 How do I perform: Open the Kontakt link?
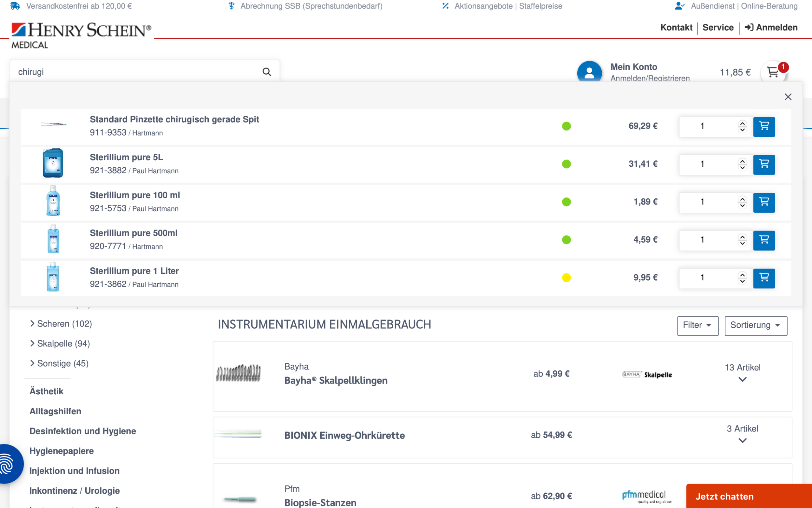(x=676, y=28)
